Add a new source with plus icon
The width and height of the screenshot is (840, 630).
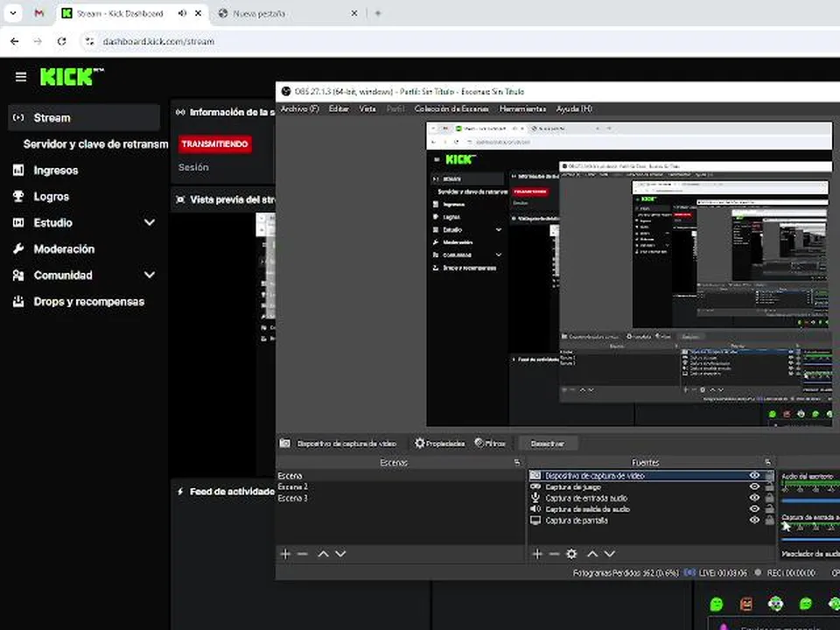click(x=537, y=554)
